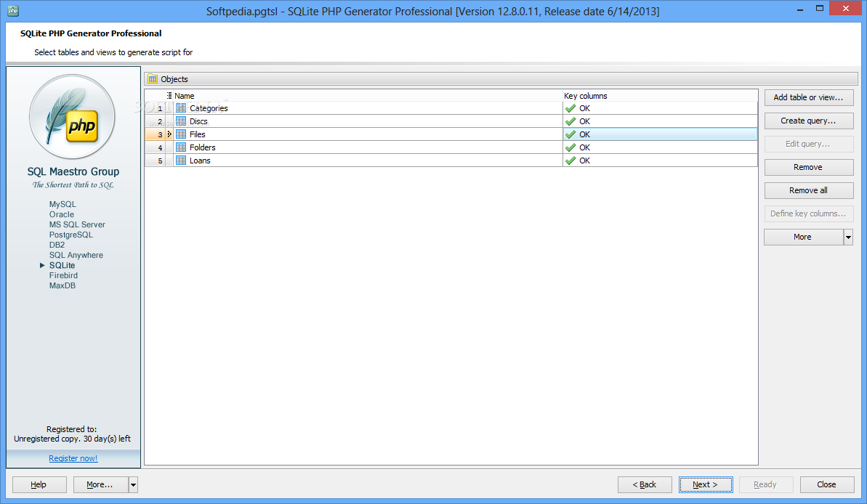Click the Files table icon
Viewport: 867px width, 504px height.
click(181, 134)
